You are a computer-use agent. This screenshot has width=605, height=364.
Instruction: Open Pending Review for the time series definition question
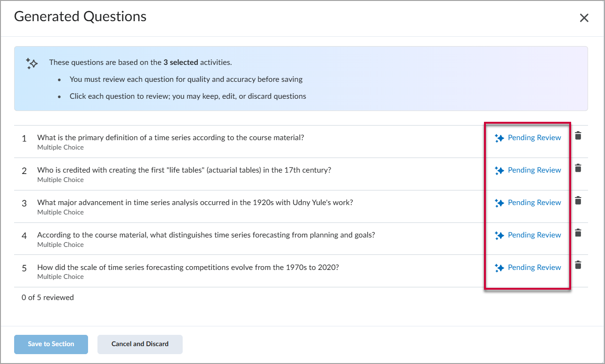tap(534, 138)
